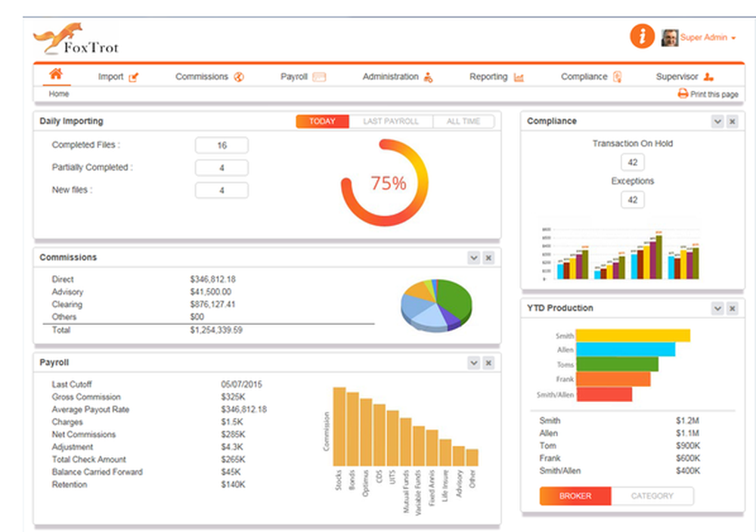756x532 pixels.
Task: Click the Last Cutoff date 05/07/2015
Action: pos(242,385)
